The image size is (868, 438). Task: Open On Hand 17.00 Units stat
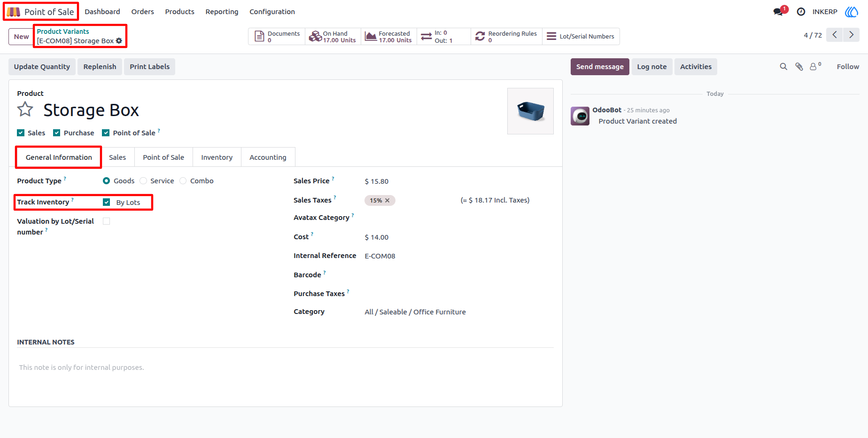(x=333, y=37)
